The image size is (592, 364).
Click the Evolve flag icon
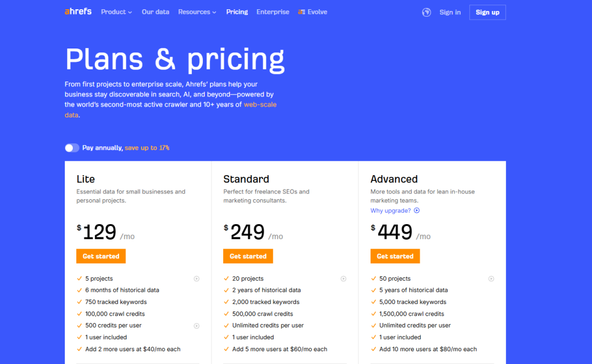(x=301, y=12)
